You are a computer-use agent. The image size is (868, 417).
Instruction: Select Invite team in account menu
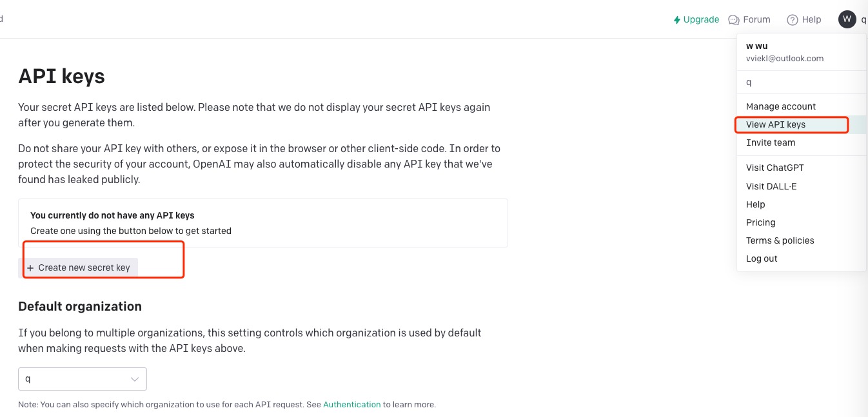point(771,142)
